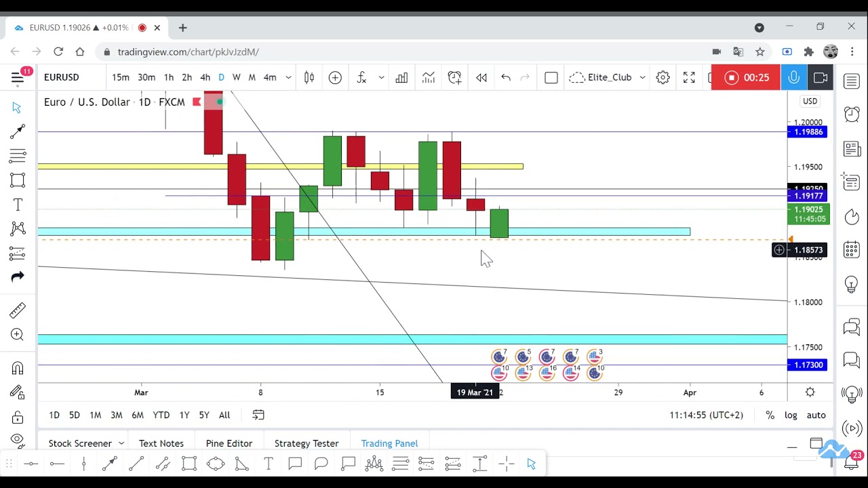Toggle stay in drawing mode pencil-lock
Screen dimensions: 868x488
[18, 392]
